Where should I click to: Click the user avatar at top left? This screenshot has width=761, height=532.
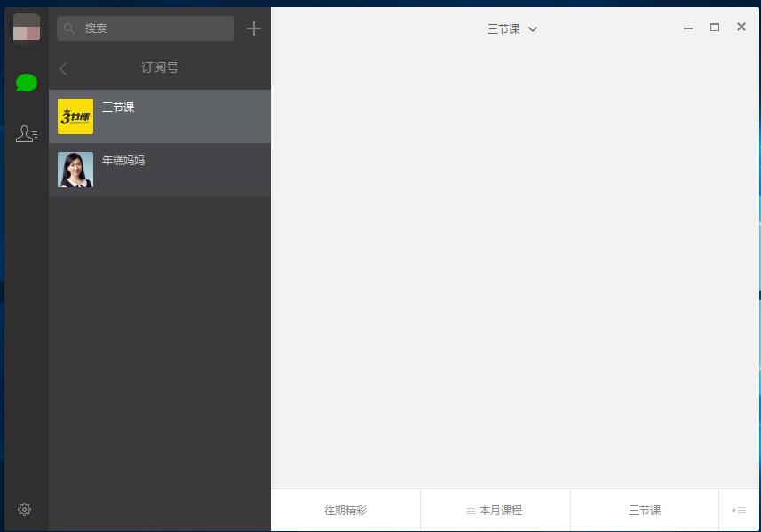pyautogui.click(x=26, y=28)
